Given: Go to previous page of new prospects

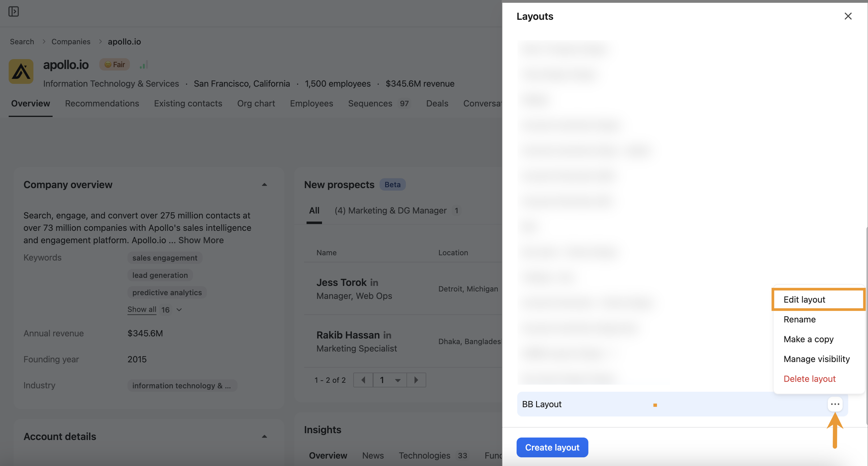Looking at the screenshot, I should coord(363,380).
